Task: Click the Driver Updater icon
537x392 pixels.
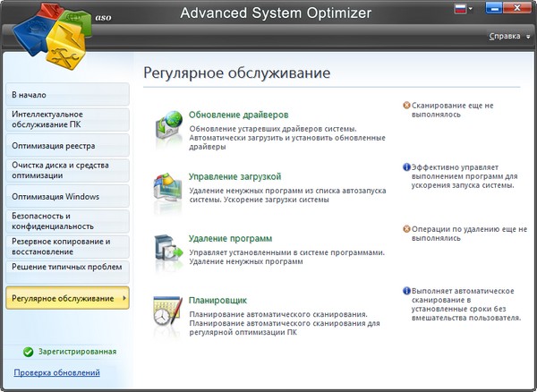Action: (168, 124)
